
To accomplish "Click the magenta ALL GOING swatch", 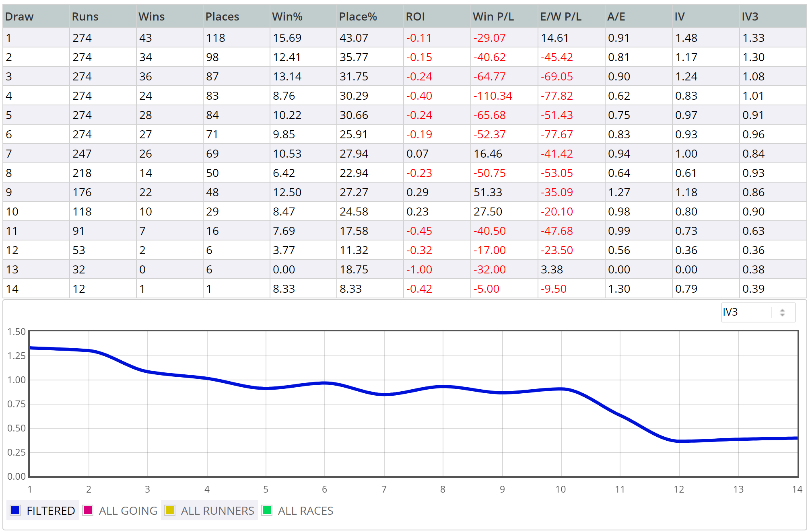I will pyautogui.click(x=88, y=510).
